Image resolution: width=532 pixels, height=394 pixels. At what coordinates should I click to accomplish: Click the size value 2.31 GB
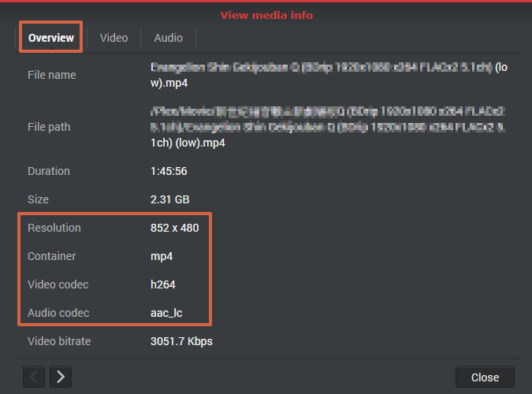(169, 199)
